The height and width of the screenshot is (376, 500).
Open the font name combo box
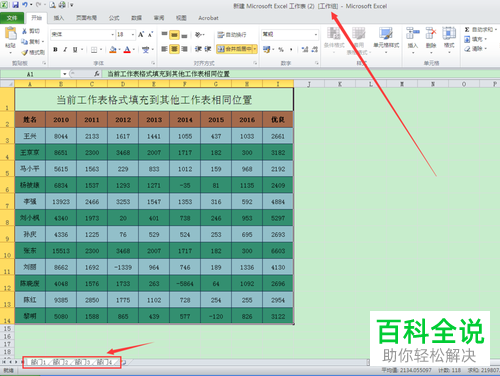coord(83,34)
